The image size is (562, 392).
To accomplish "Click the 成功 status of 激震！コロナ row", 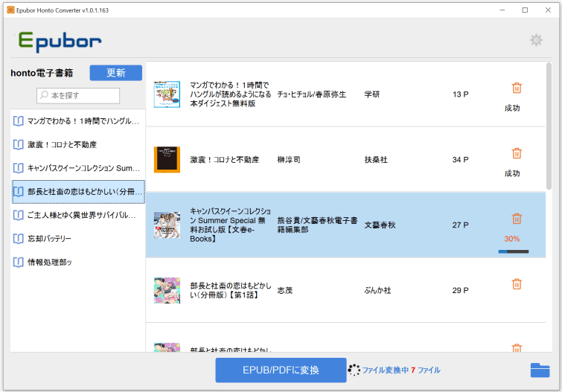I will 512,173.
